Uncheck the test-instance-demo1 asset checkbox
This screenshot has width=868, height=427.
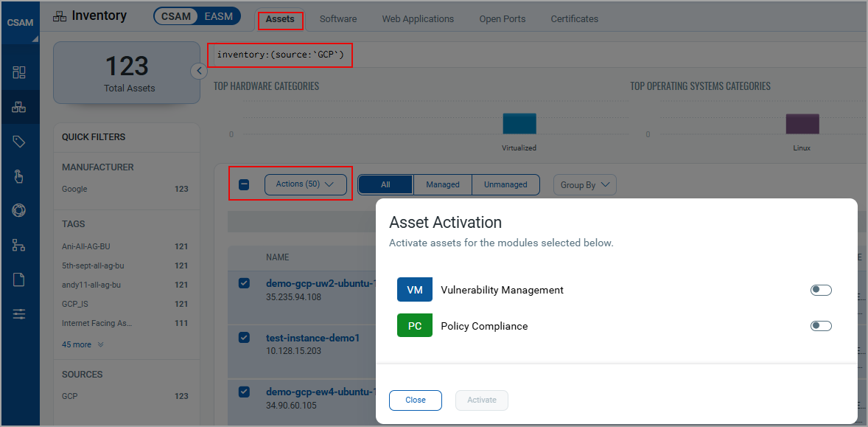[244, 337]
